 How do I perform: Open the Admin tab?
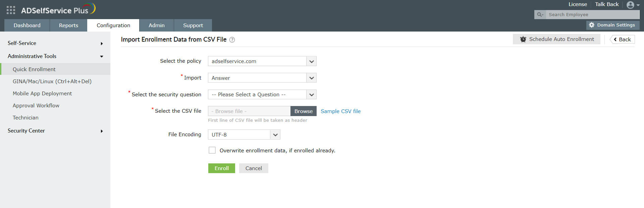[x=157, y=25]
